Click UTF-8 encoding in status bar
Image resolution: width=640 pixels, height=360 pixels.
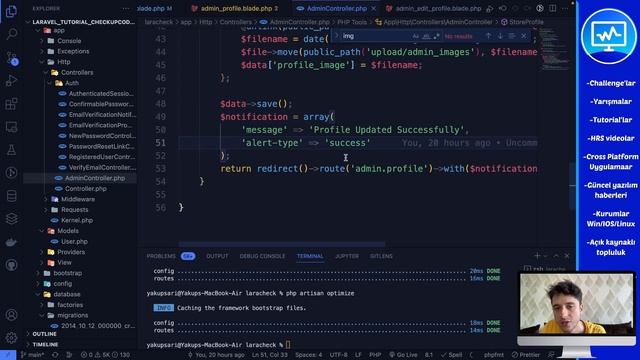point(338,355)
